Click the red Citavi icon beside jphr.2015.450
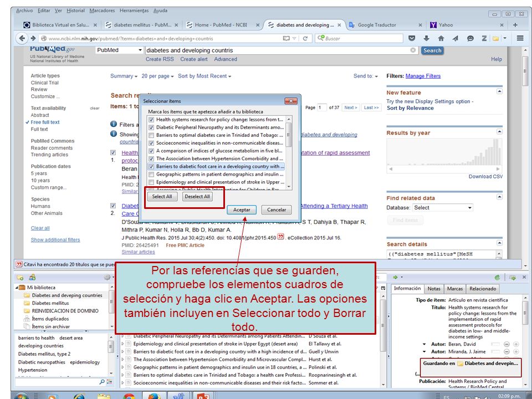 pos(280,237)
